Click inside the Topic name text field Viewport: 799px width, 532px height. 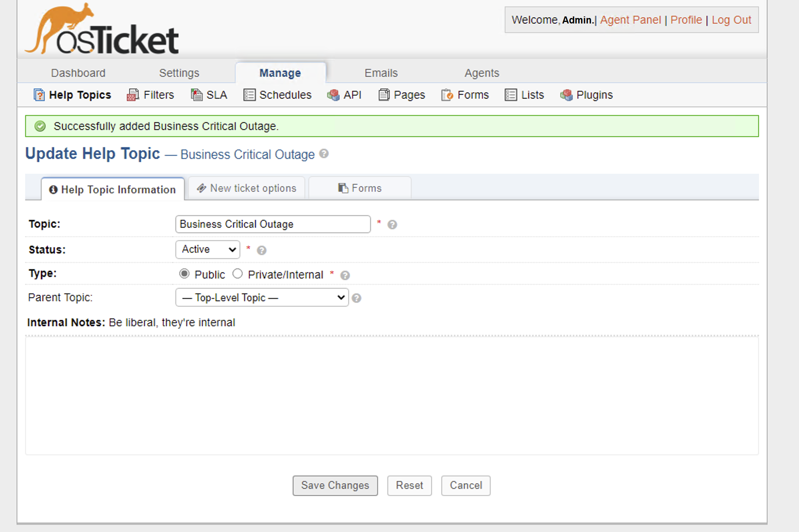[x=273, y=224]
